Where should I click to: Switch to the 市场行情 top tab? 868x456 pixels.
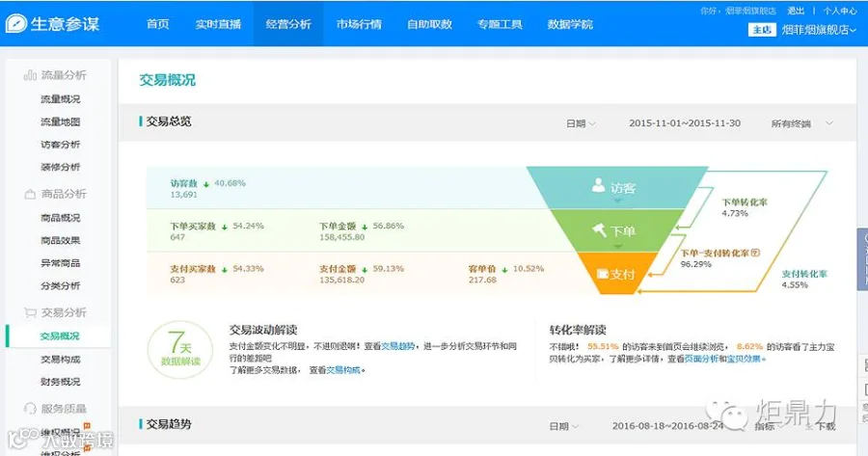coord(359,24)
